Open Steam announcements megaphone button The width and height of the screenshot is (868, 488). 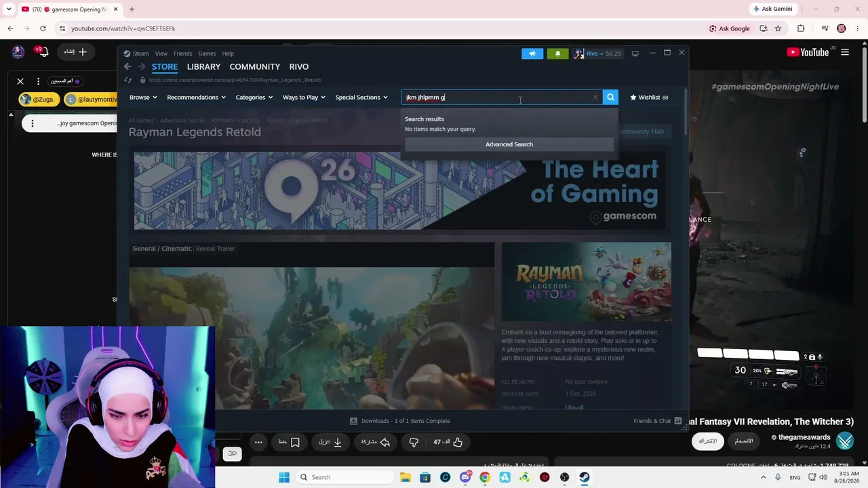pyautogui.click(x=532, y=54)
